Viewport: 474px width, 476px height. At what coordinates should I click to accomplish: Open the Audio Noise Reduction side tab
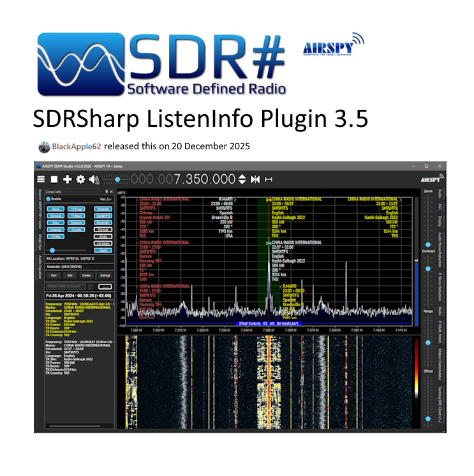[440, 249]
